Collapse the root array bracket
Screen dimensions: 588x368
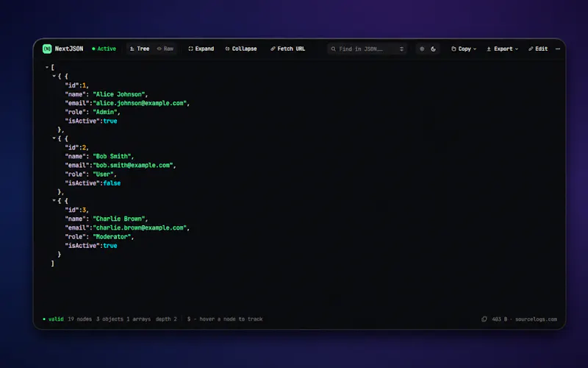[x=47, y=67]
